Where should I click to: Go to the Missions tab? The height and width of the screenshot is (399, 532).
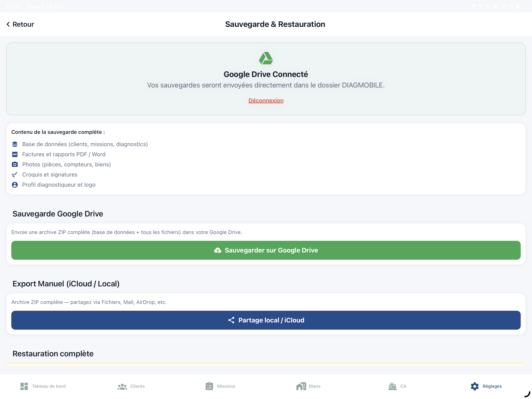coord(220,386)
